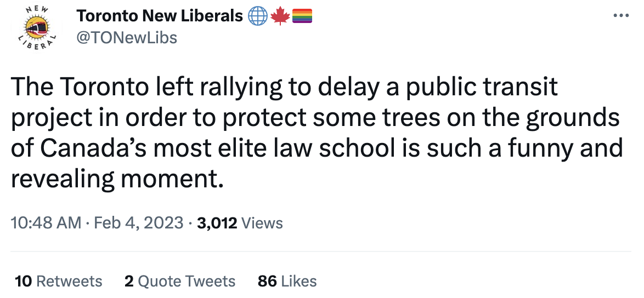
Task: Click the three-dot more options icon
Action: 621,16
